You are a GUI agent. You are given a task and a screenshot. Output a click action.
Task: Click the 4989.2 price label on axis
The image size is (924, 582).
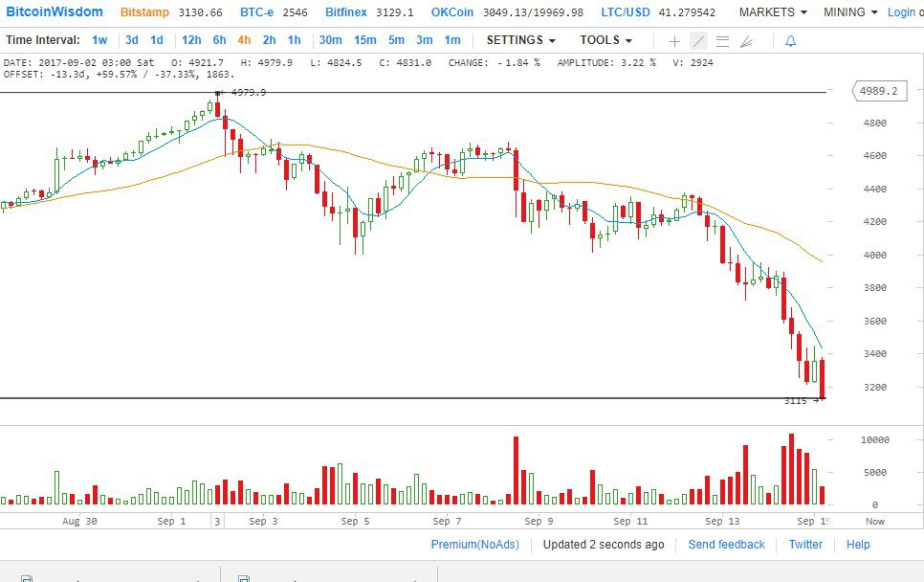click(879, 91)
